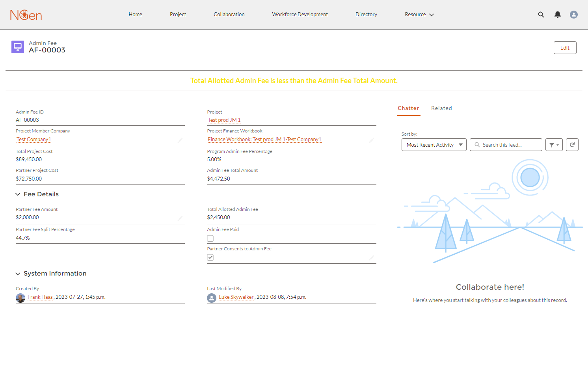The width and height of the screenshot is (588, 369).
Task: Open the feed filter funnel menu
Action: (554, 145)
